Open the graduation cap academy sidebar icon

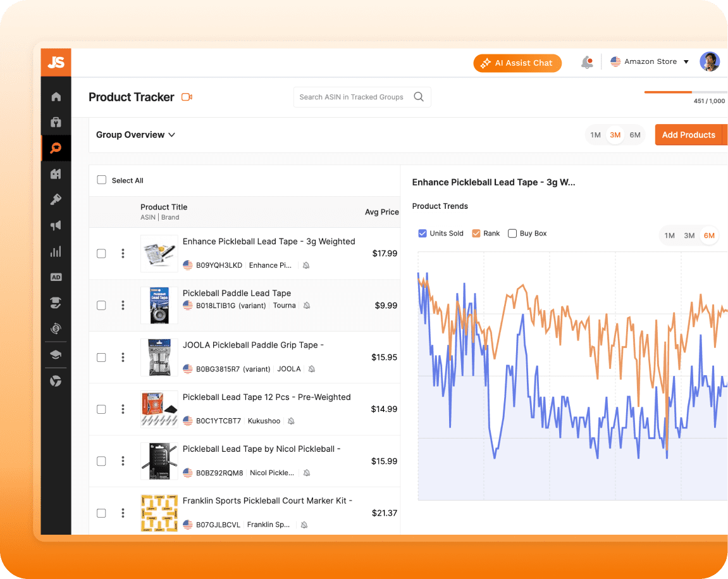[x=56, y=355]
